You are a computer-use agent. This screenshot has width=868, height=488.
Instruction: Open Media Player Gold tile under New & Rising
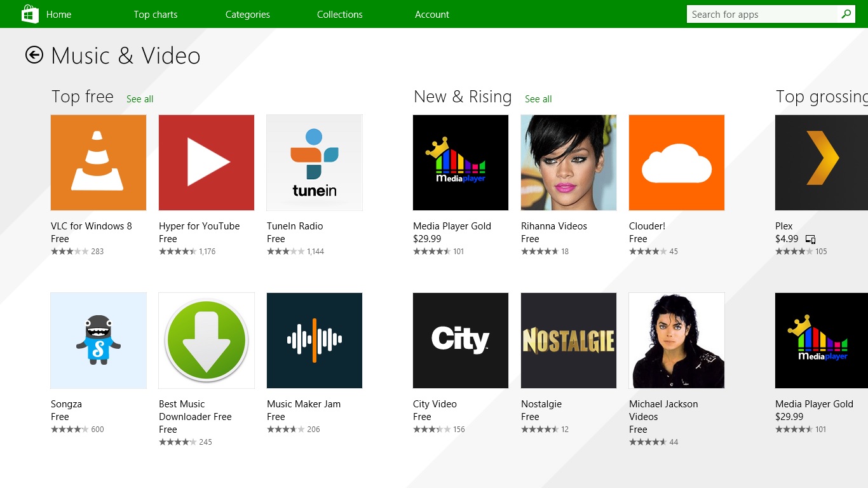tap(461, 163)
